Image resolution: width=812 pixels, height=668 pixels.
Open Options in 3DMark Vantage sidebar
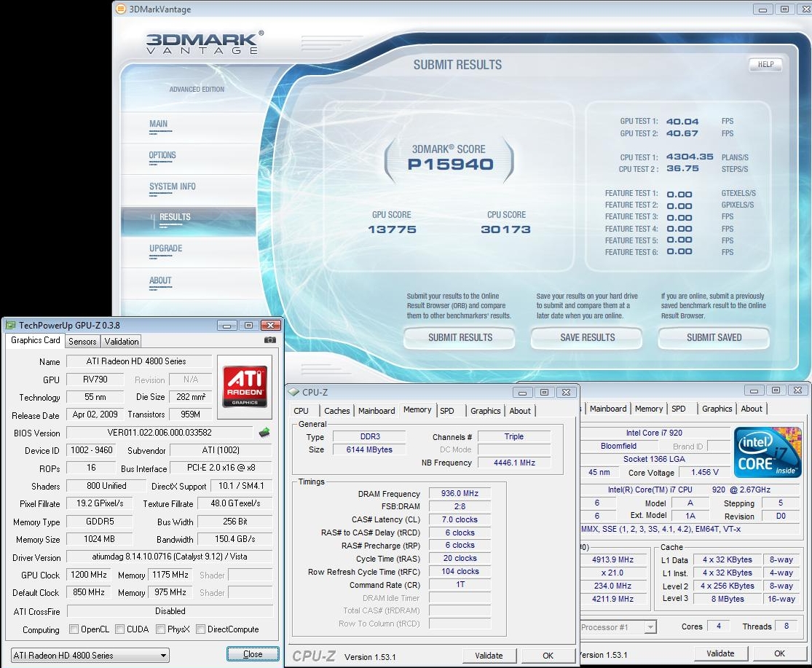tap(162, 155)
